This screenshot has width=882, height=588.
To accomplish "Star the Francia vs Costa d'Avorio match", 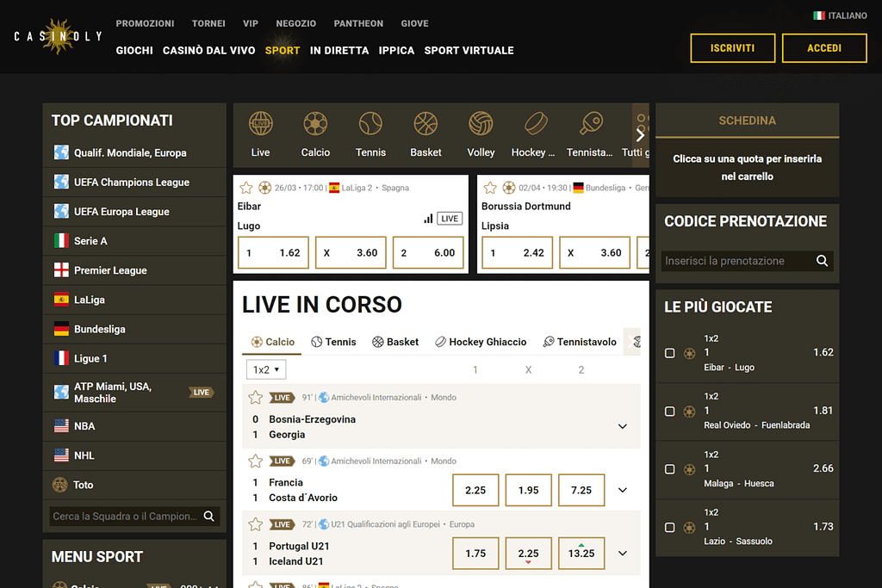I will [x=255, y=461].
